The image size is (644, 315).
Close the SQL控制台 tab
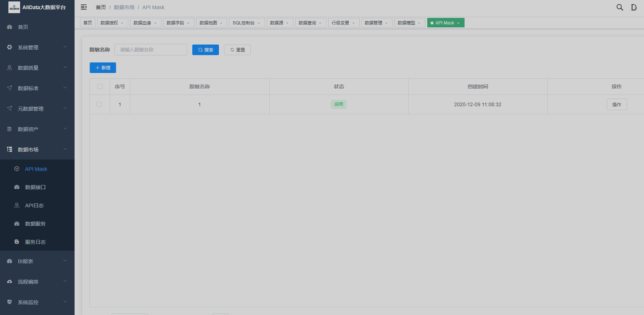point(259,23)
